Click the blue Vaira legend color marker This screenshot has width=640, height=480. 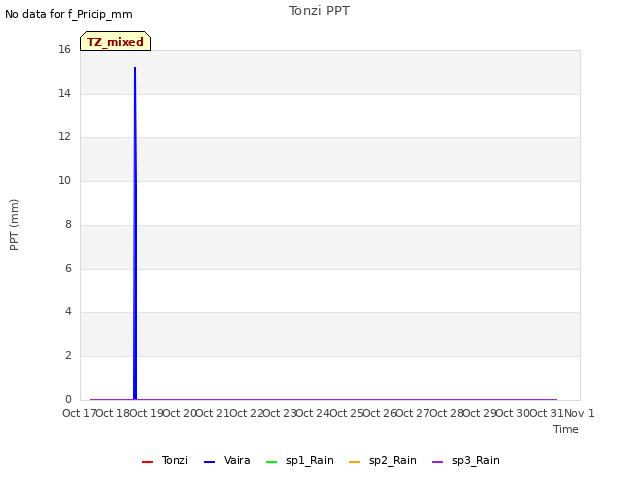tap(209, 462)
